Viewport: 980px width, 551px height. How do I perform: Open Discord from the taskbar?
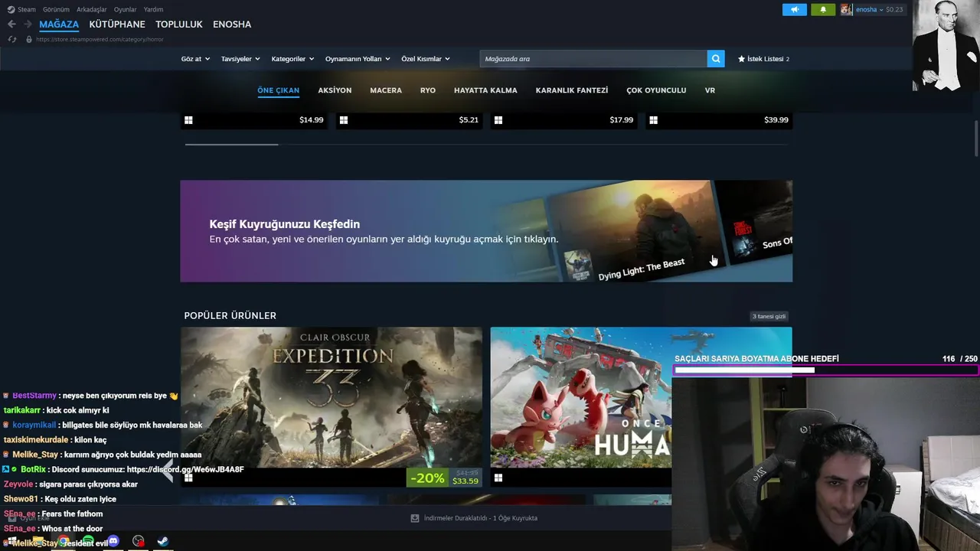pos(113,541)
